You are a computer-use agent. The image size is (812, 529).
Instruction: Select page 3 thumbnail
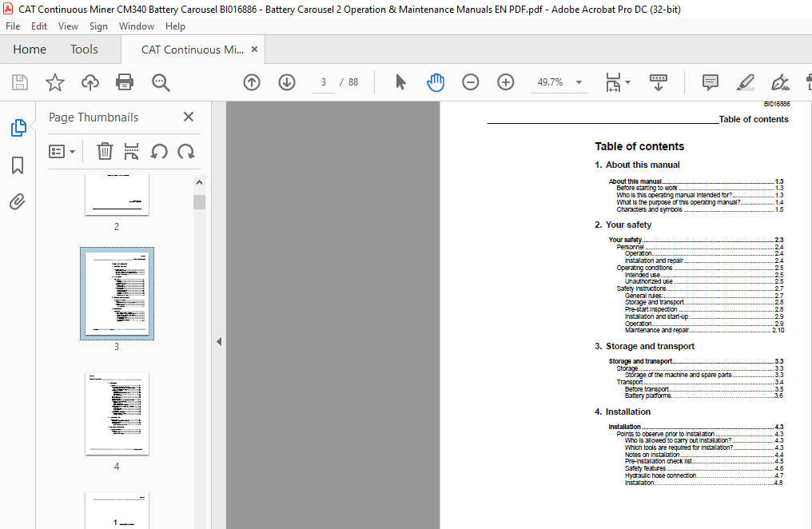point(117,293)
